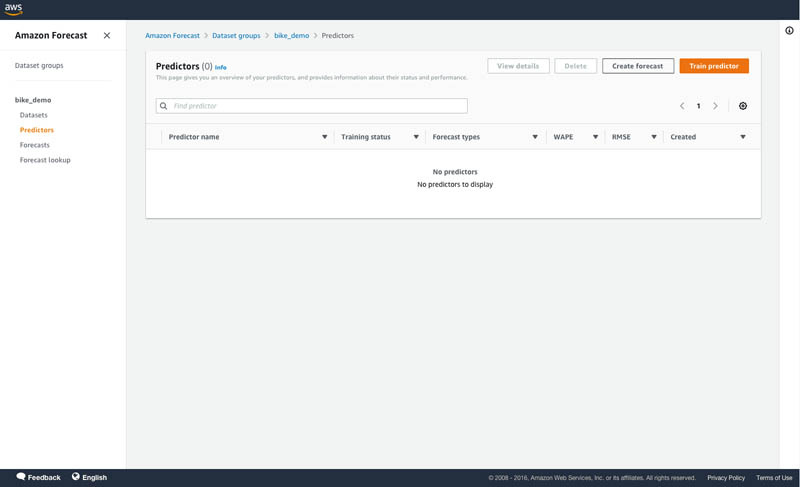Follow the Dataset groups breadcrumb link
This screenshot has width=800, height=487.
point(236,35)
